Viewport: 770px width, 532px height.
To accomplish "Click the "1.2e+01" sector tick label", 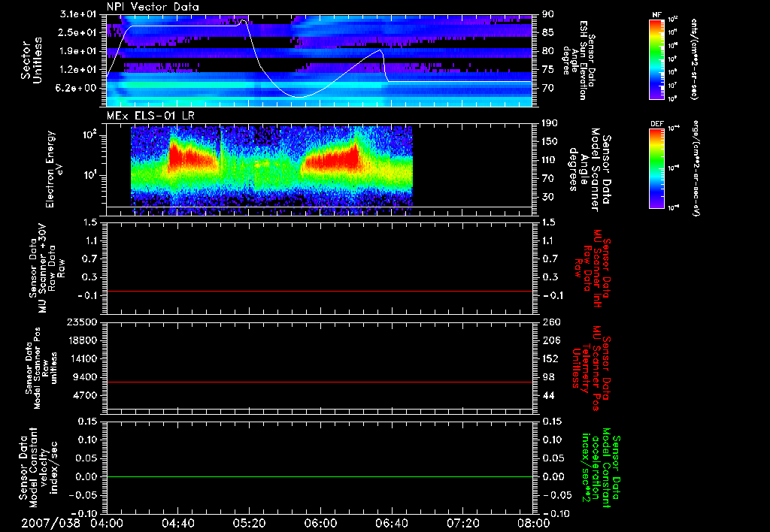I will pyautogui.click(x=78, y=70).
